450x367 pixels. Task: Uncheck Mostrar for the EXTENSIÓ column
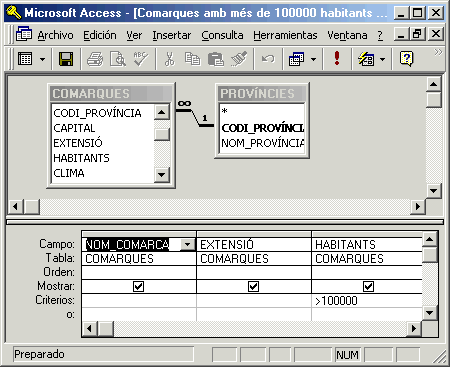(253, 286)
